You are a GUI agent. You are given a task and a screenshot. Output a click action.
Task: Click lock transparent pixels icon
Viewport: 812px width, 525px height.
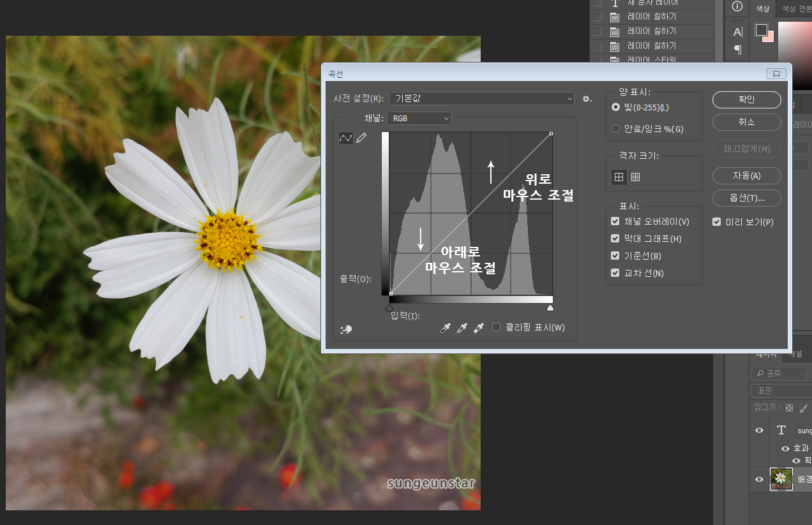coord(790,408)
